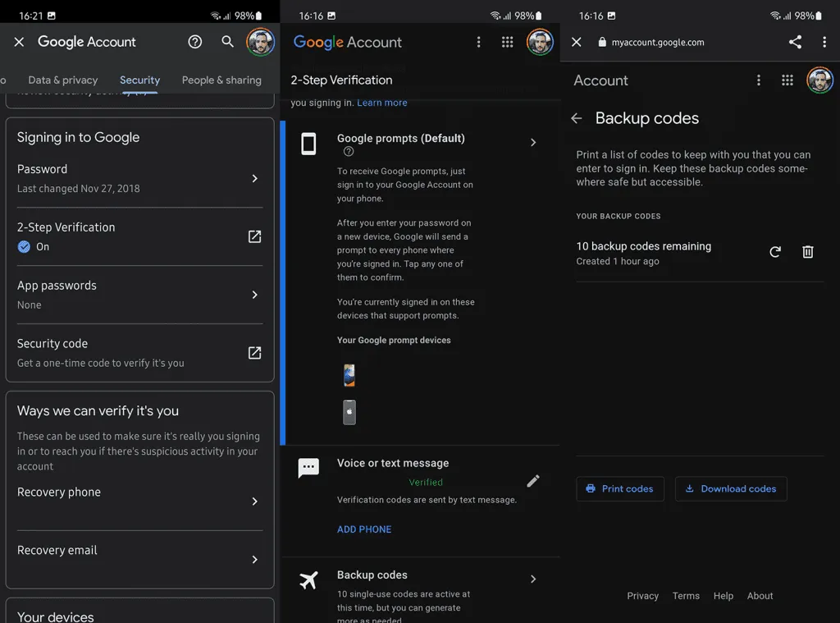Tap the search magnifier icon

point(228,42)
